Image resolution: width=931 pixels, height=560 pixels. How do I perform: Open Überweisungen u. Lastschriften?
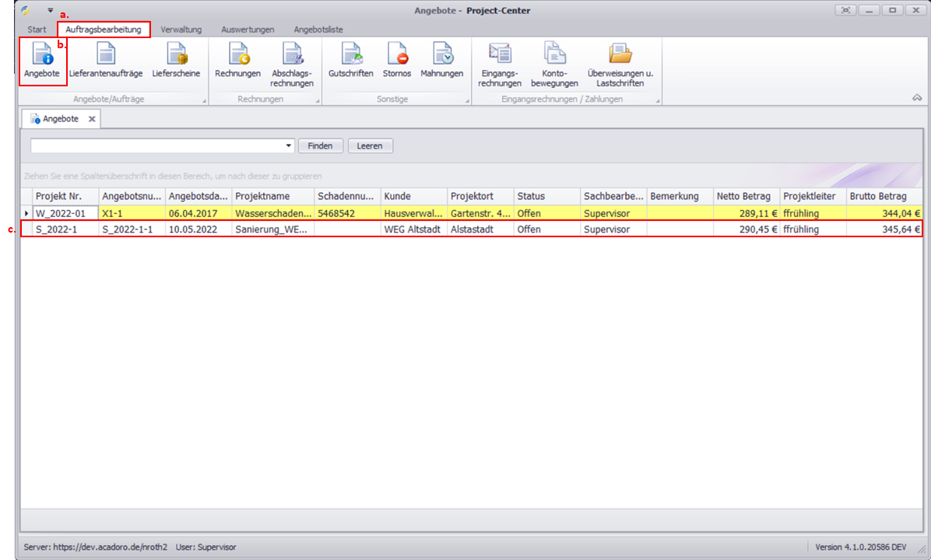click(620, 64)
